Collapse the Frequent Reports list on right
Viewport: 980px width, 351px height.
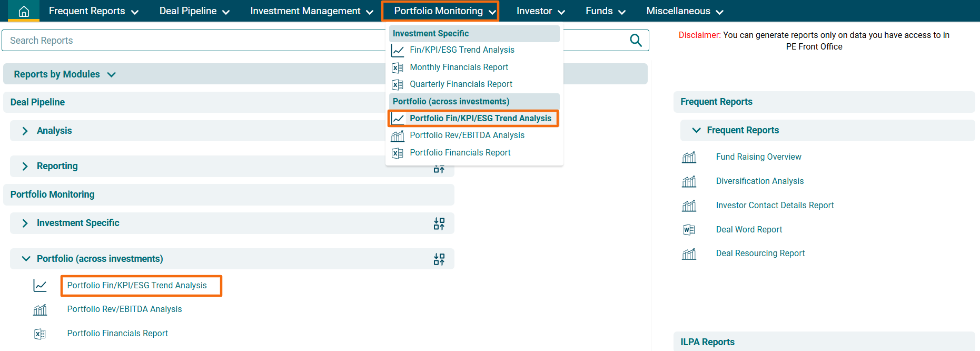click(x=696, y=130)
